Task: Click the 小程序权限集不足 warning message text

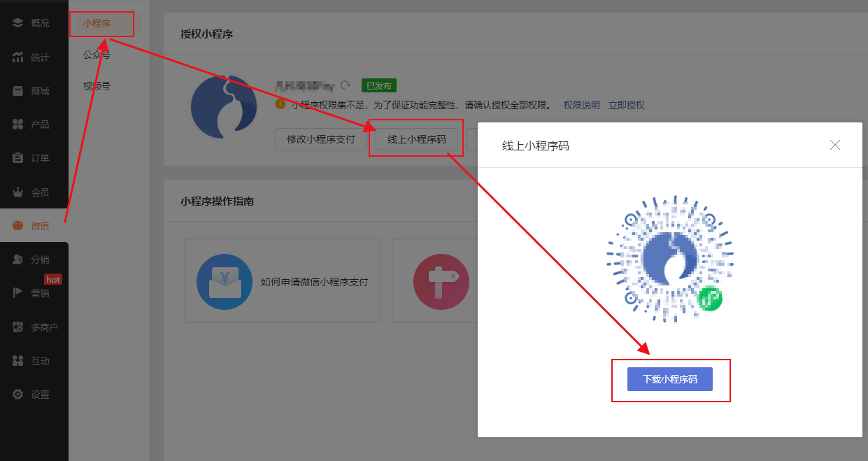Action: (x=424, y=105)
